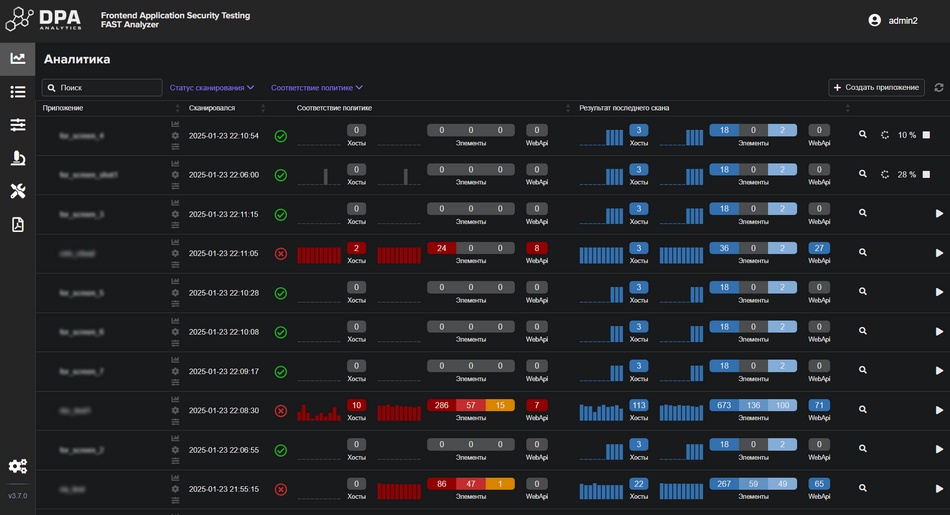Expand the Статус сканирования filter dropdown
This screenshot has width=950, height=515.
click(212, 88)
